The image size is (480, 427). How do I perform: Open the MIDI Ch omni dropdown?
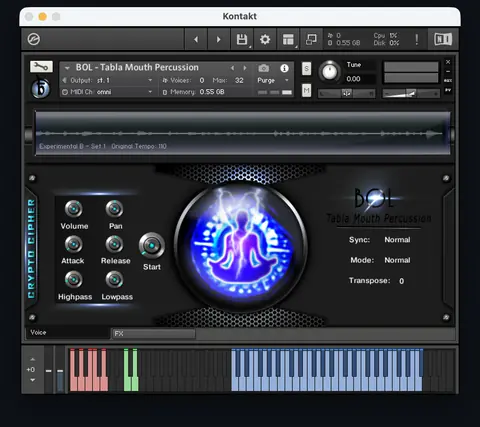[x=107, y=92]
